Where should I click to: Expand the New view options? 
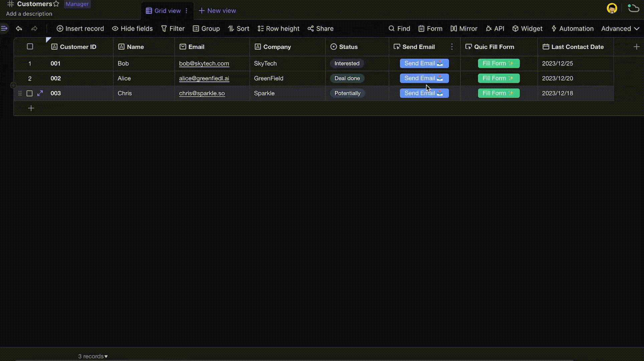click(217, 11)
